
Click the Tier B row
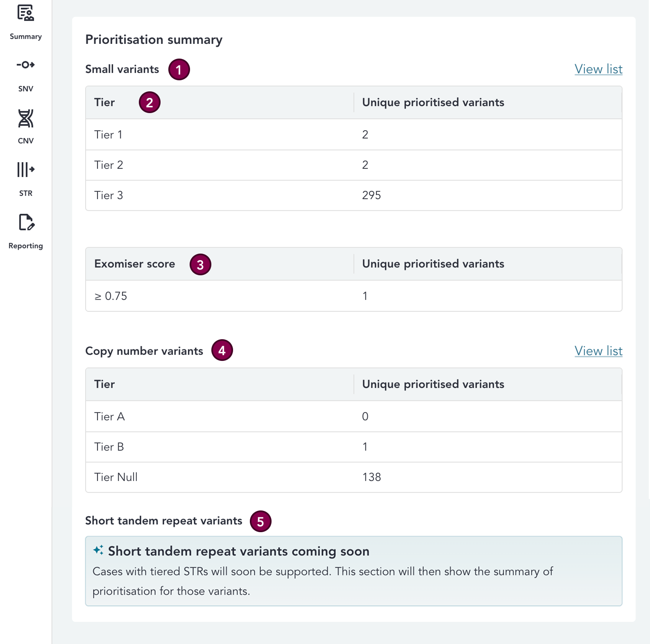353,447
